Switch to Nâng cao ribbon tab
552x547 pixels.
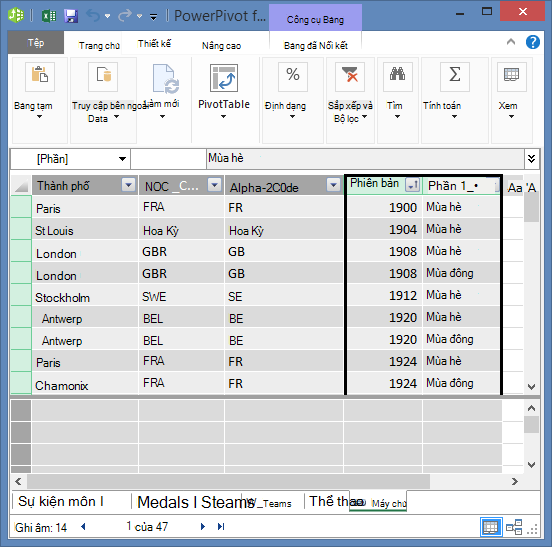tap(221, 45)
